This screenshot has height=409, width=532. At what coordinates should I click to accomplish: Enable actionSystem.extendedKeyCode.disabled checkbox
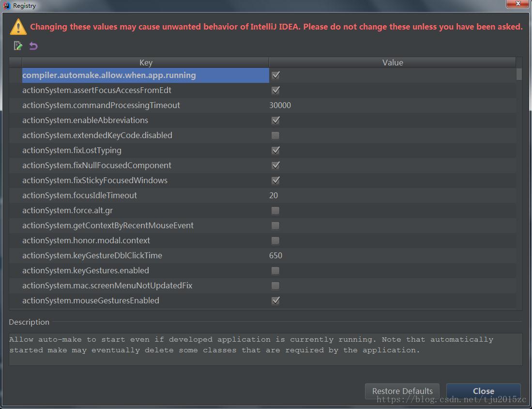pyautogui.click(x=275, y=135)
